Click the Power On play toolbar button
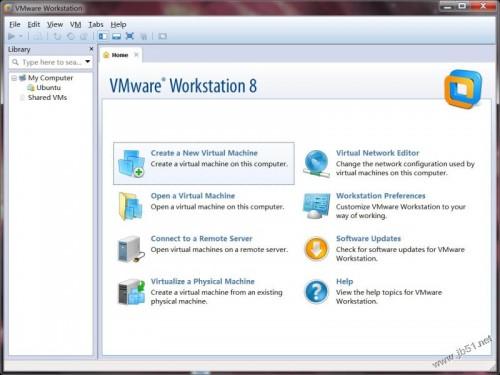This screenshot has width=500, height=375. (11, 36)
